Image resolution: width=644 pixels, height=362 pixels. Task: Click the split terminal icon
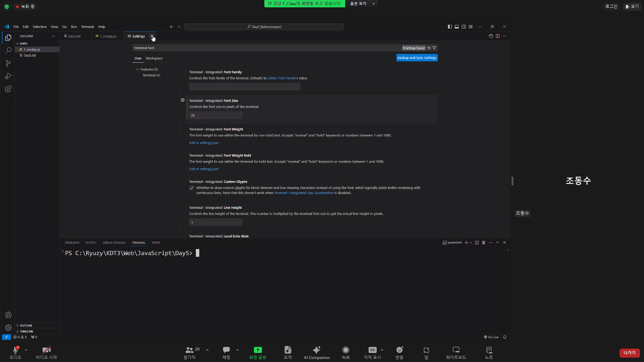[x=477, y=243]
